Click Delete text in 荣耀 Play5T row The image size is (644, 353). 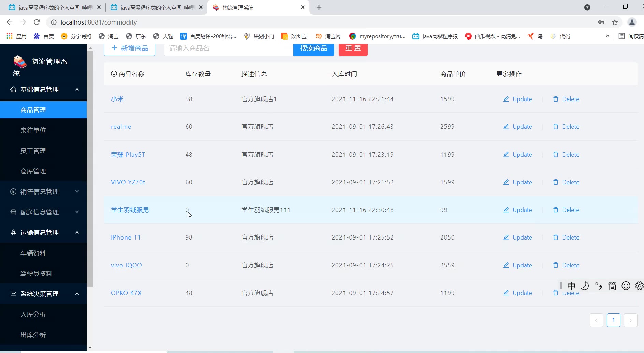coord(571,155)
